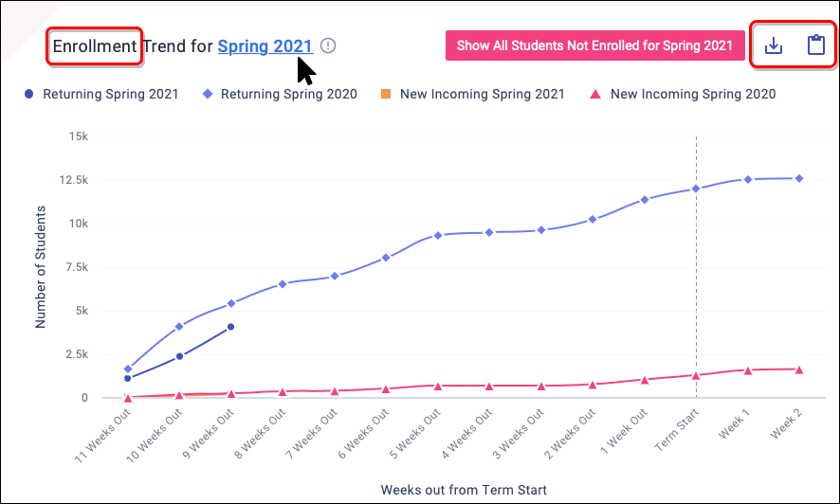The height and width of the screenshot is (504, 840).
Task: Click Returning Spring 2020 5 Weeks Out point
Action: tap(438, 235)
